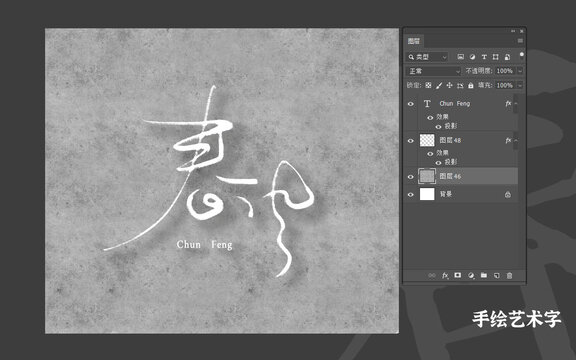Select the 图层 46 layer name
576x360 pixels.
(450, 176)
